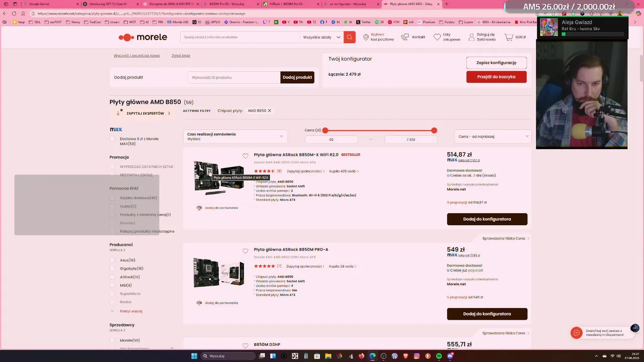
Task: Tick the Morele seller checkbox
Action: tap(112, 340)
